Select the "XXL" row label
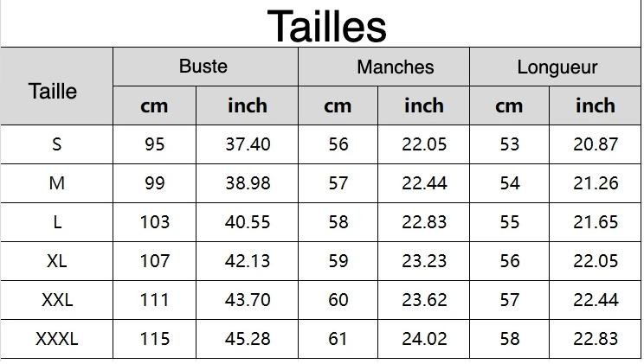The width and height of the screenshot is (644, 364). (57, 300)
